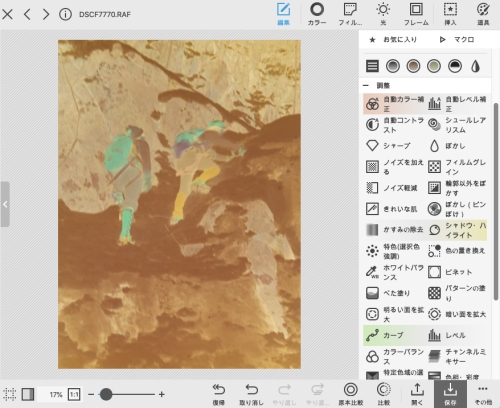Zoom out with the minus button
The height and width of the screenshot is (408, 500).
pos(91,394)
